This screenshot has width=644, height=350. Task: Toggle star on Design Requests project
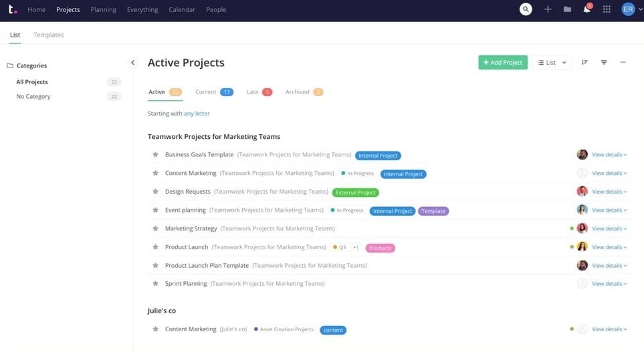(x=155, y=192)
